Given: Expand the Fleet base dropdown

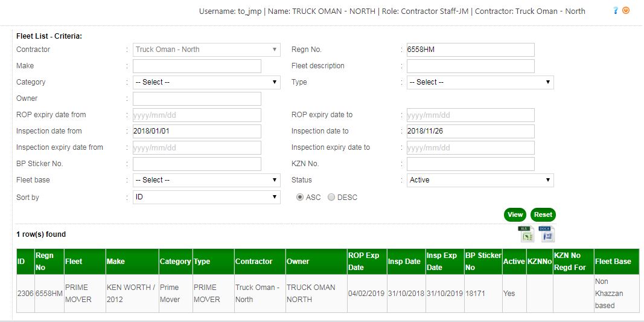Looking at the screenshot, I should (206, 180).
